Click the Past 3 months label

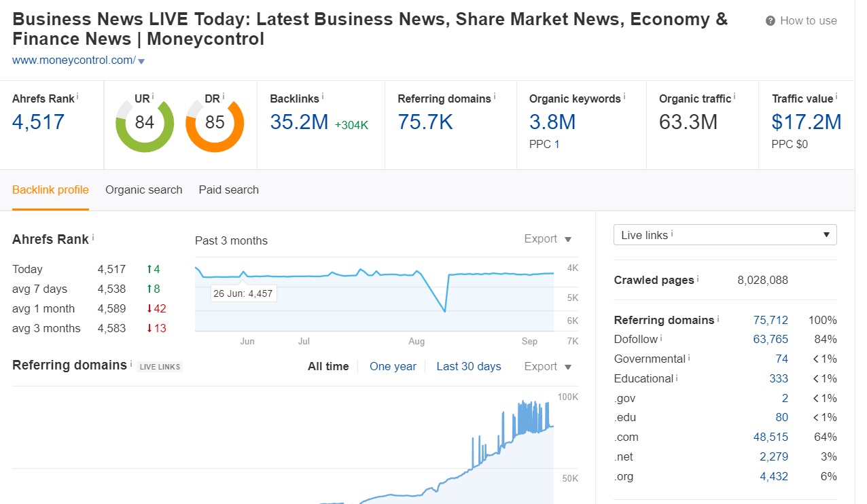(x=231, y=240)
